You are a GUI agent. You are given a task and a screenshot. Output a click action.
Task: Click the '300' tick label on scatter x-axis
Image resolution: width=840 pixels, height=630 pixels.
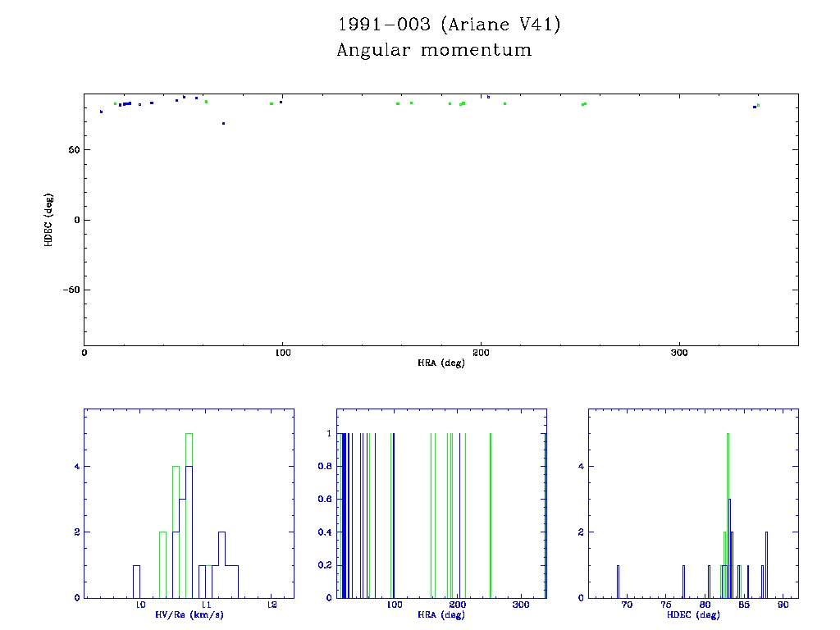point(679,354)
